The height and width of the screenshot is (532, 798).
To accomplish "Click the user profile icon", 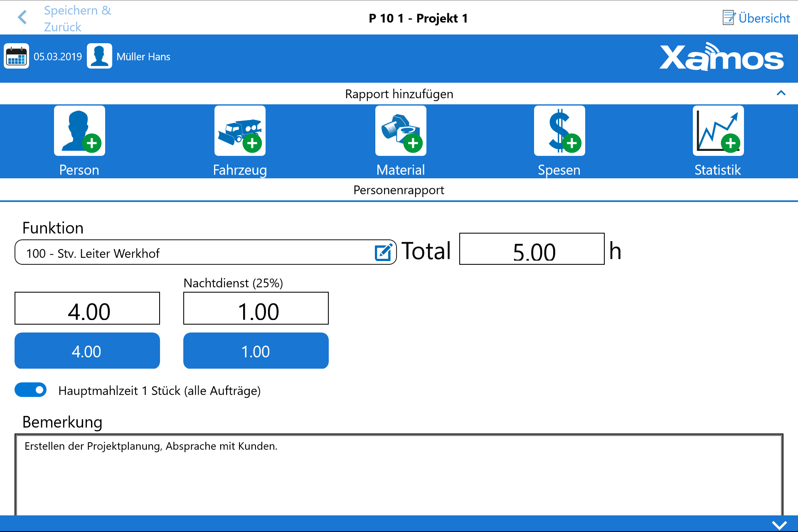I will tap(99, 56).
